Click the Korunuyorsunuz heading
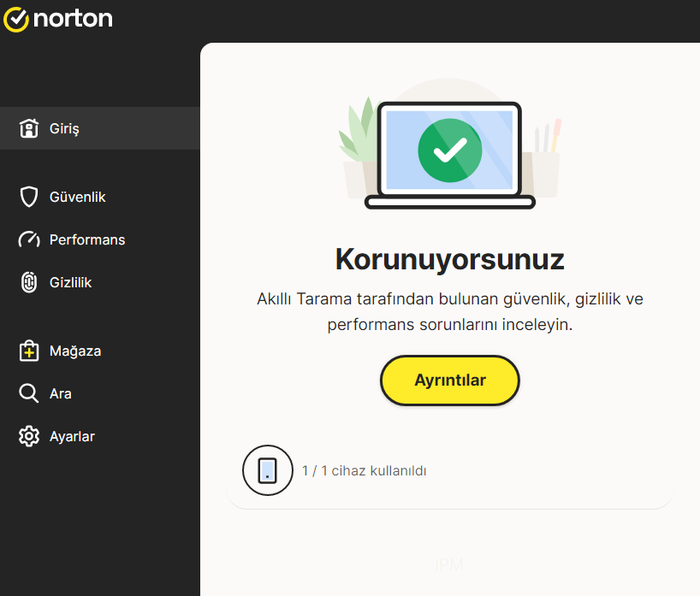This screenshot has width=700, height=596. tap(450, 259)
